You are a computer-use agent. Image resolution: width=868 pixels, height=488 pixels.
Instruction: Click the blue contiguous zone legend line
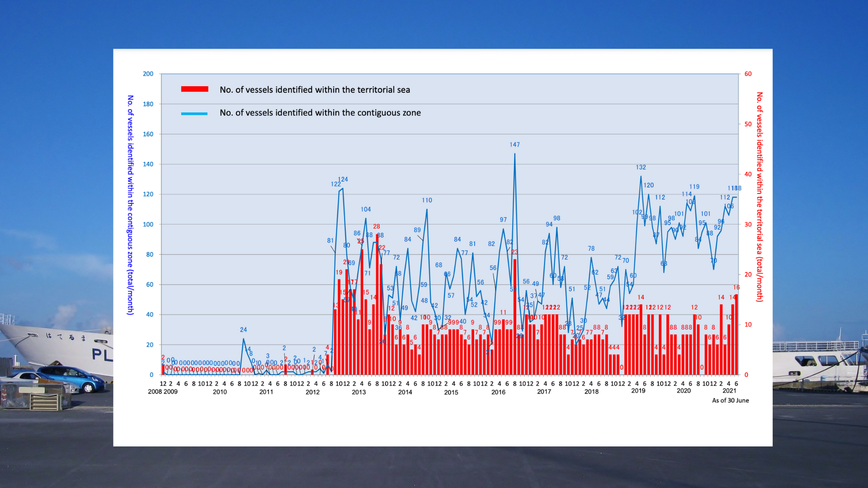click(x=194, y=113)
